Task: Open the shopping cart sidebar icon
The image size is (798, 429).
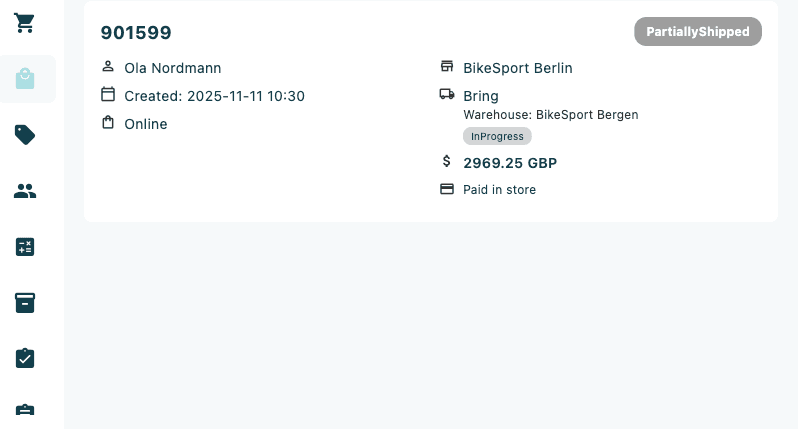Action: pyautogui.click(x=24, y=23)
